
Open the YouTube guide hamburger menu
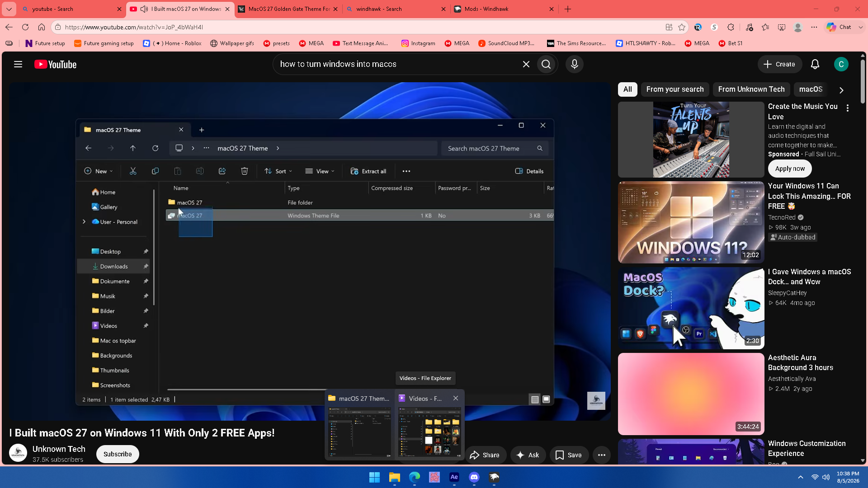[x=18, y=64]
